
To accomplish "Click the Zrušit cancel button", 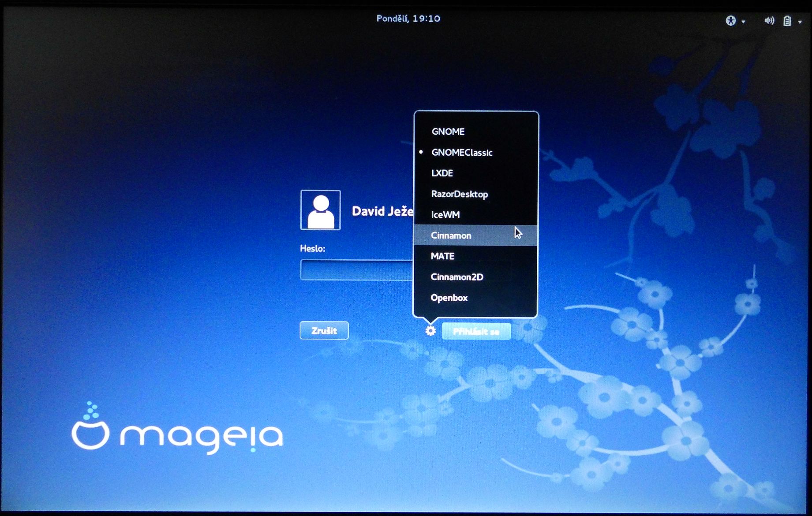I will click(324, 330).
